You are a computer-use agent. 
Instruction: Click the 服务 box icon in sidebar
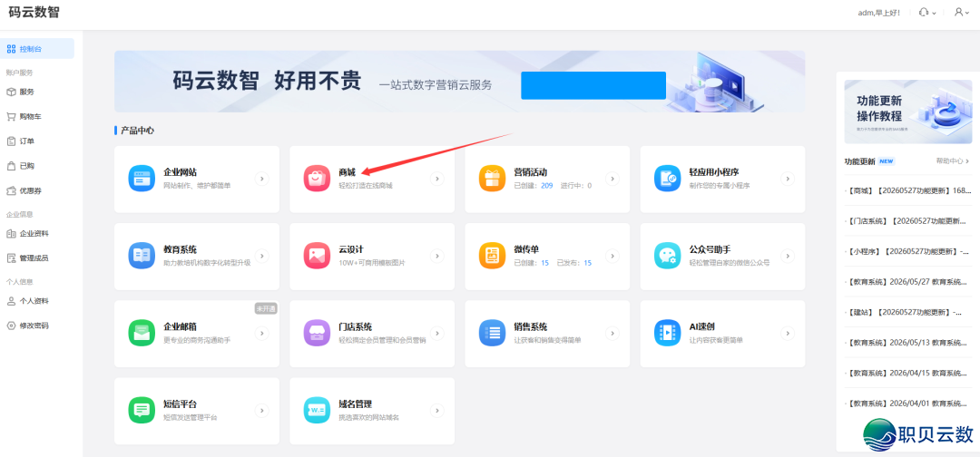11,92
